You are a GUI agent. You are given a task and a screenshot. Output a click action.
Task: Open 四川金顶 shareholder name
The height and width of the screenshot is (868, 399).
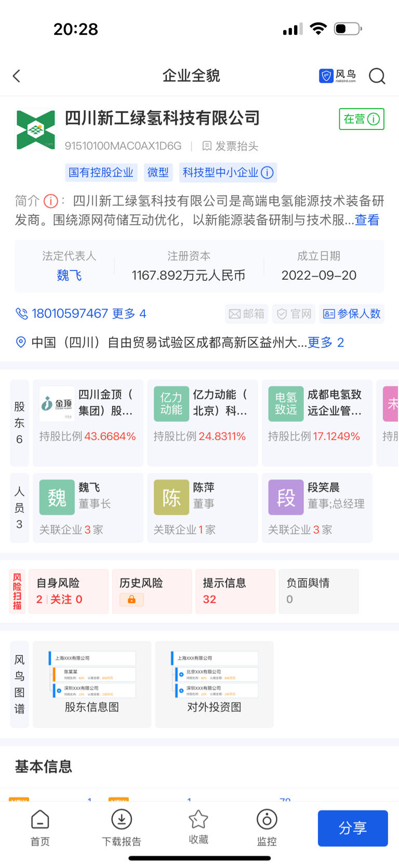[x=106, y=403]
